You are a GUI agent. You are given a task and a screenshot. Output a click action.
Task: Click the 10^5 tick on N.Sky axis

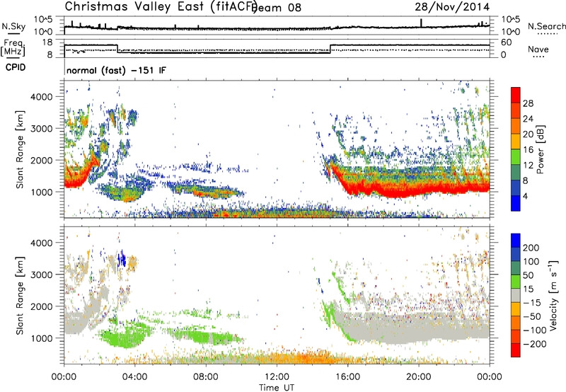(x=43, y=19)
